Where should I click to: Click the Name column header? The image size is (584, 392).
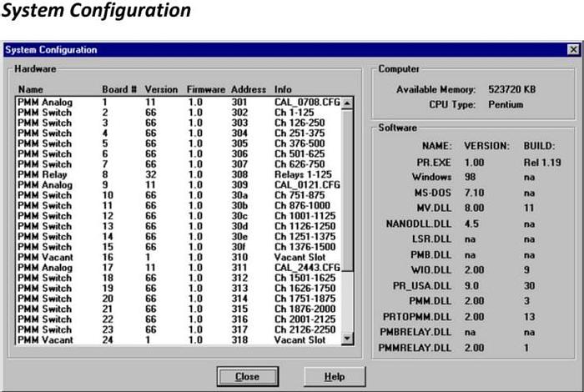(x=30, y=89)
